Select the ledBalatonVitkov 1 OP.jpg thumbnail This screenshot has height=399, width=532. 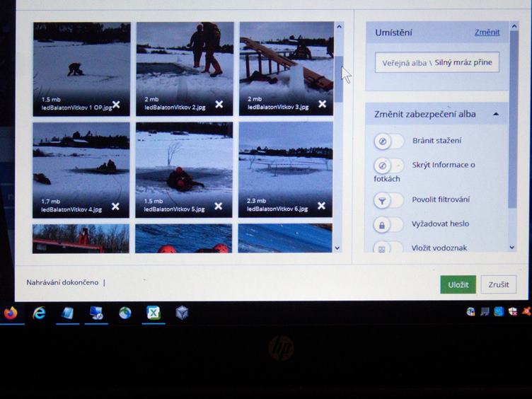click(x=81, y=69)
